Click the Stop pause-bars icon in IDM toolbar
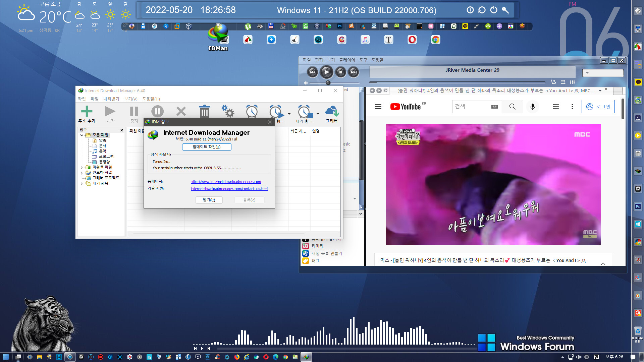This screenshot has width=644, height=362. (x=134, y=111)
